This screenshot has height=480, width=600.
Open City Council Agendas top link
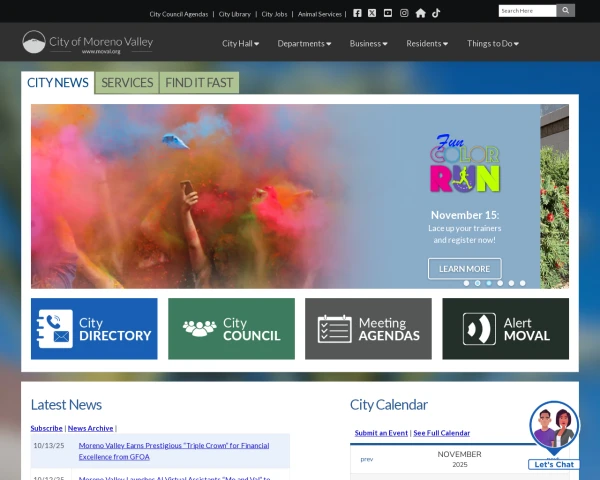pos(179,14)
